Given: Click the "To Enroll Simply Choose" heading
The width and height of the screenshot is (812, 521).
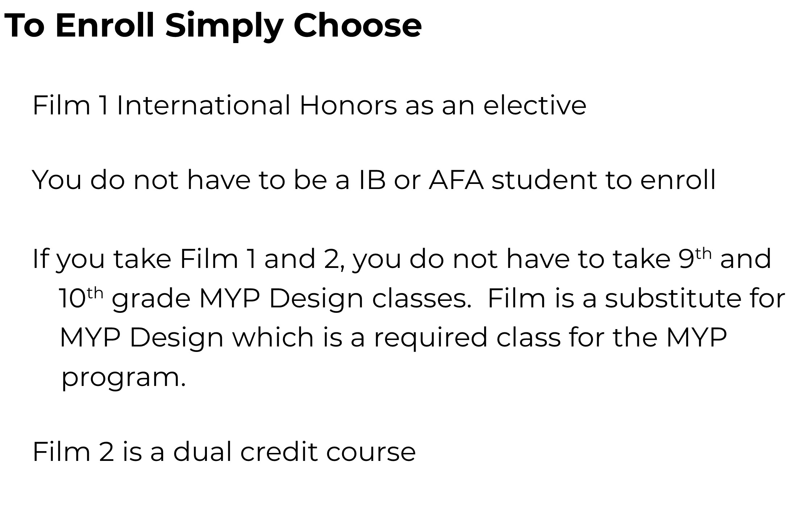Looking at the screenshot, I should coord(213,25).
